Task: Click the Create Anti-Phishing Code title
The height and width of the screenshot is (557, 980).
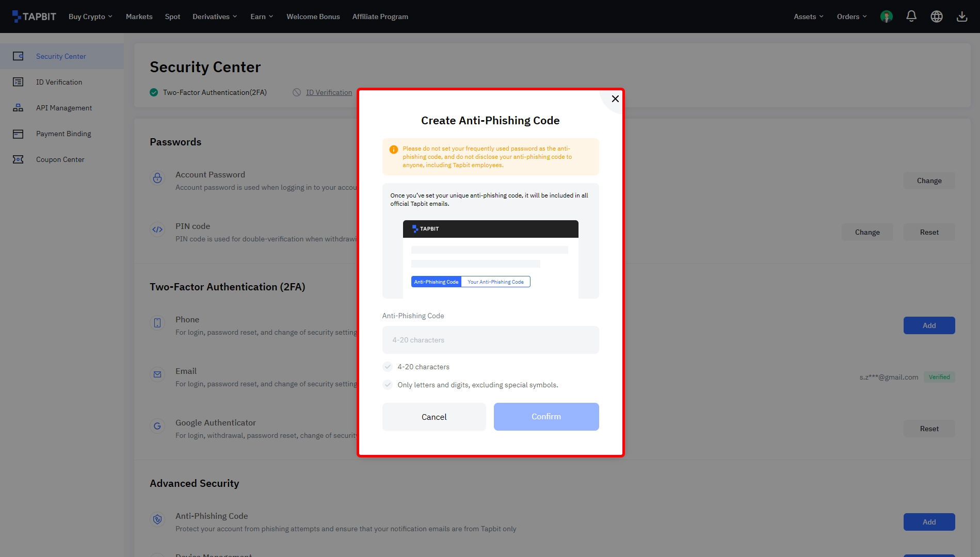Action: pyautogui.click(x=490, y=120)
